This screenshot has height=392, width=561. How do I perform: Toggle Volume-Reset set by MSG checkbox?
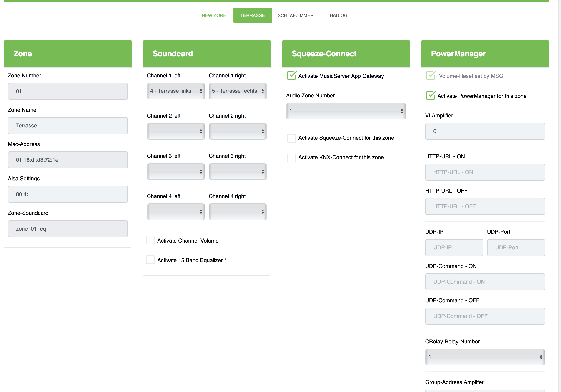[431, 76]
